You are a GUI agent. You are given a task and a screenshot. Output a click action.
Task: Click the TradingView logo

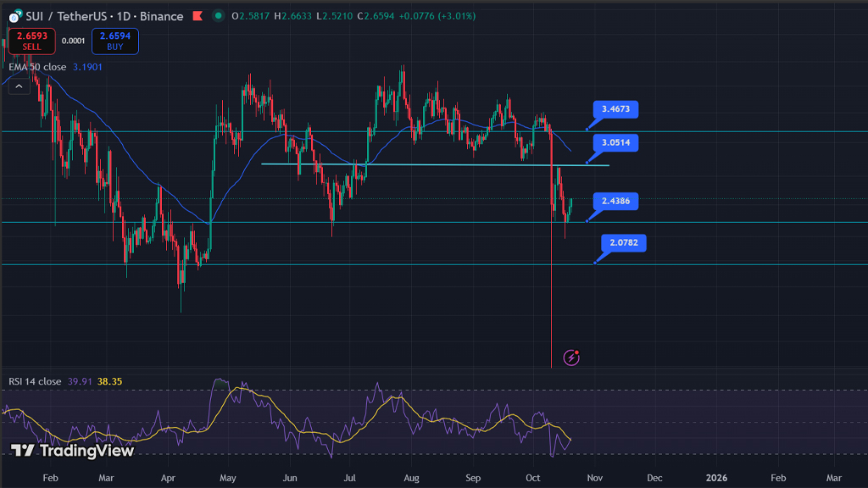[x=72, y=451]
